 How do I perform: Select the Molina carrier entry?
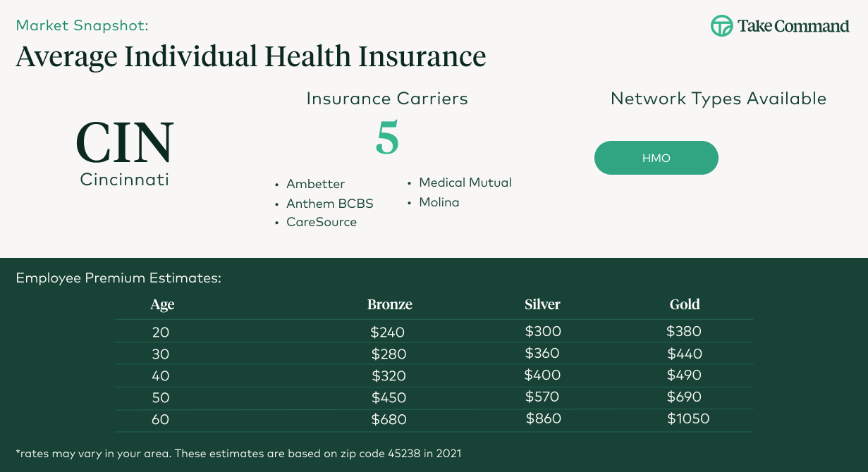439,202
